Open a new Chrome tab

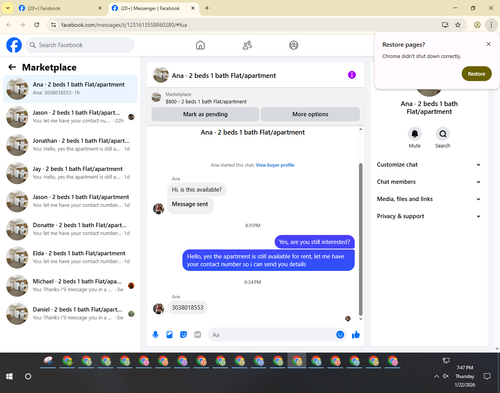pos(207,8)
